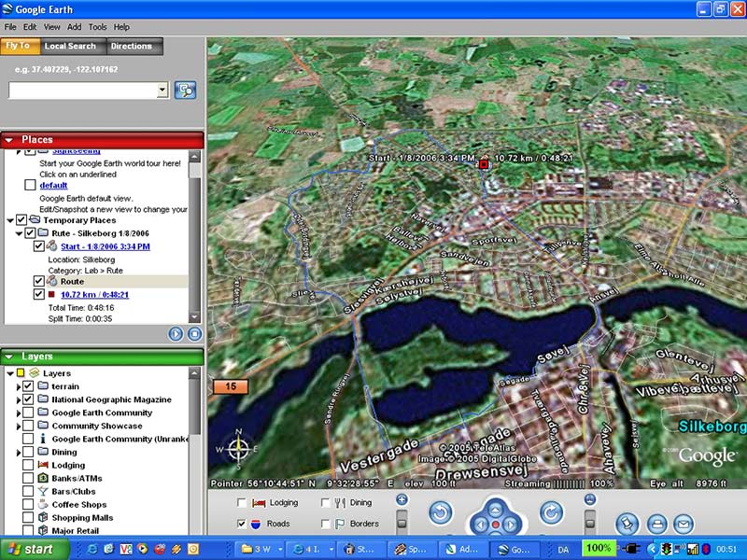Rotate the view clockwise

point(551,512)
